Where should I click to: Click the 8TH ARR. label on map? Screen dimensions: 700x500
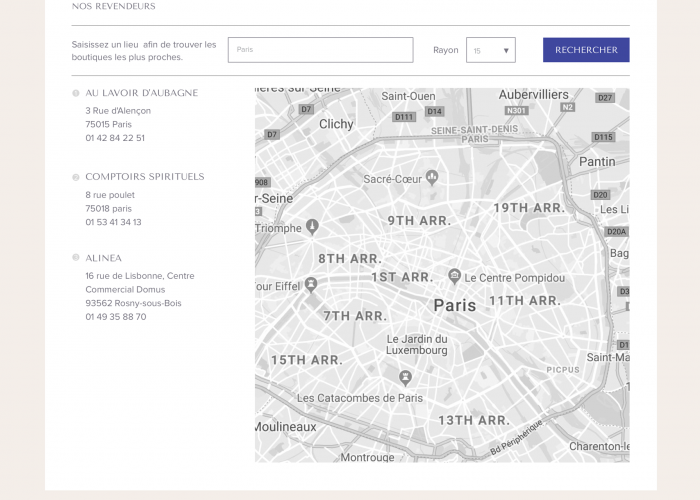tap(350, 258)
